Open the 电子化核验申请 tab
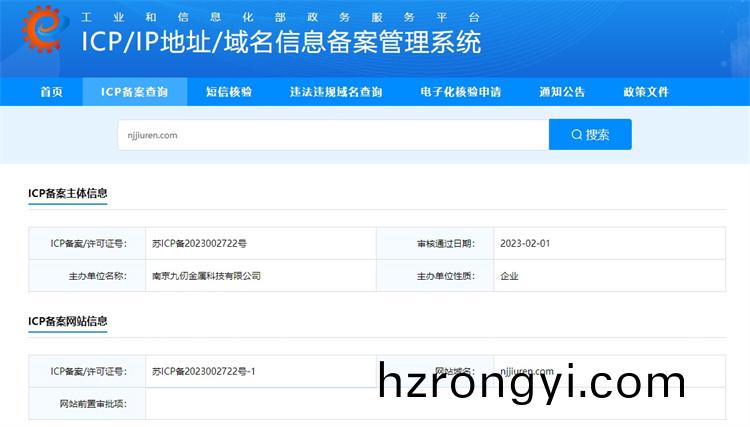Image resolution: width=750 pixels, height=427 pixels. (x=461, y=92)
